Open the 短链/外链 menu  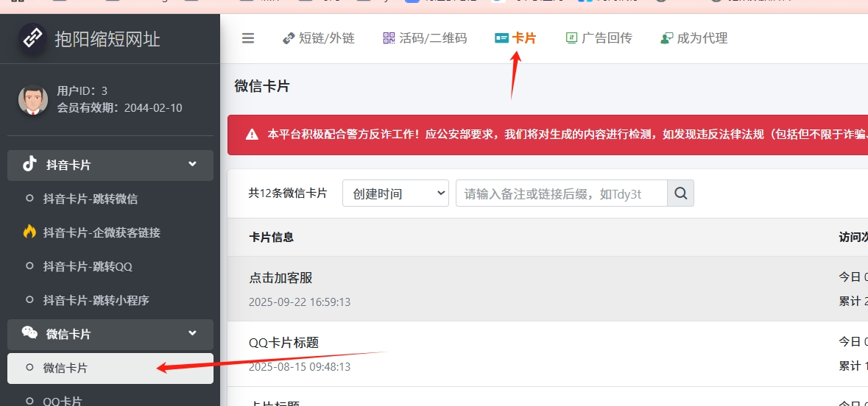319,38
